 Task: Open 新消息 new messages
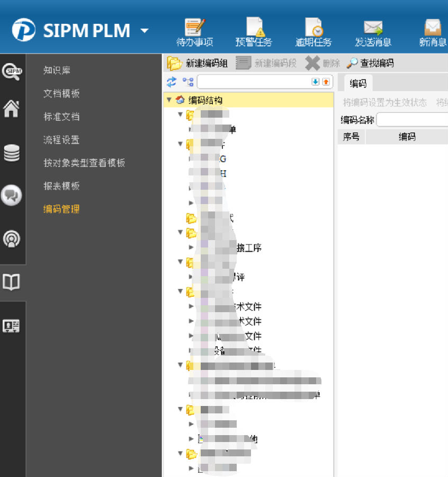tap(433, 33)
